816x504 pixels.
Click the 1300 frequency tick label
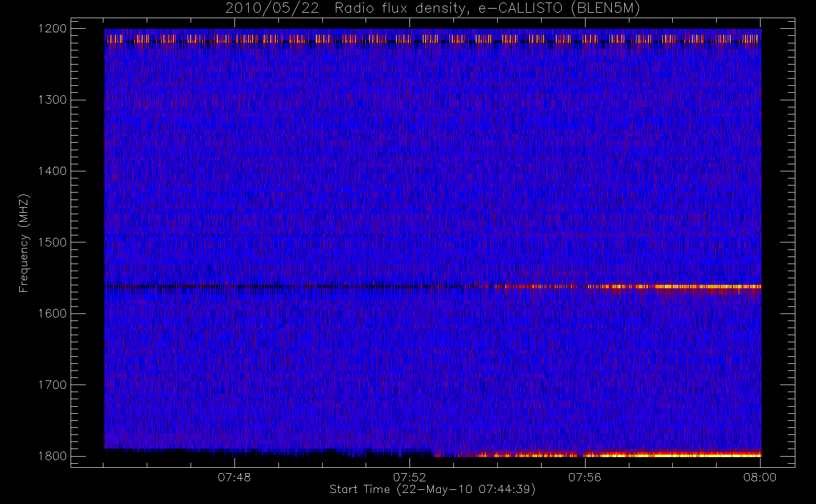pos(52,100)
